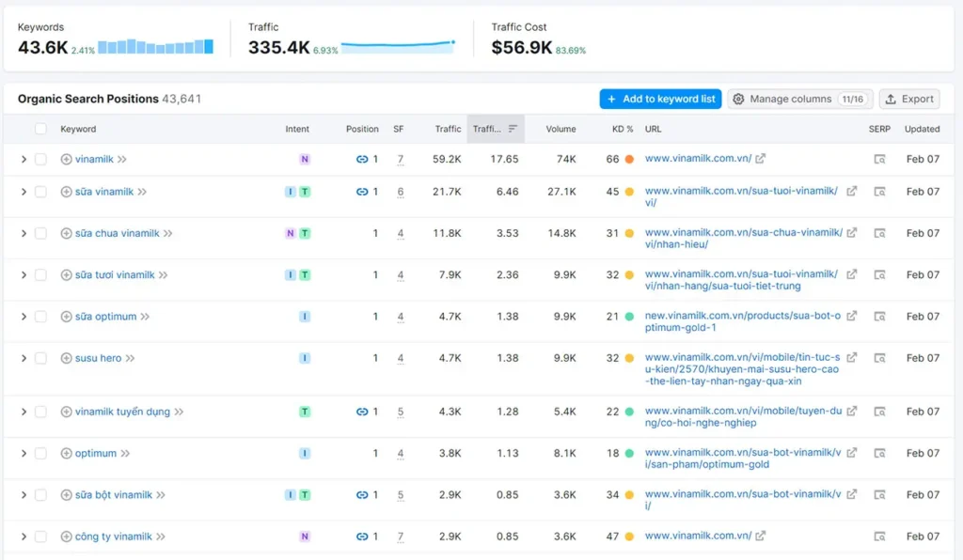Click gear icon in Manage columns

pos(739,99)
